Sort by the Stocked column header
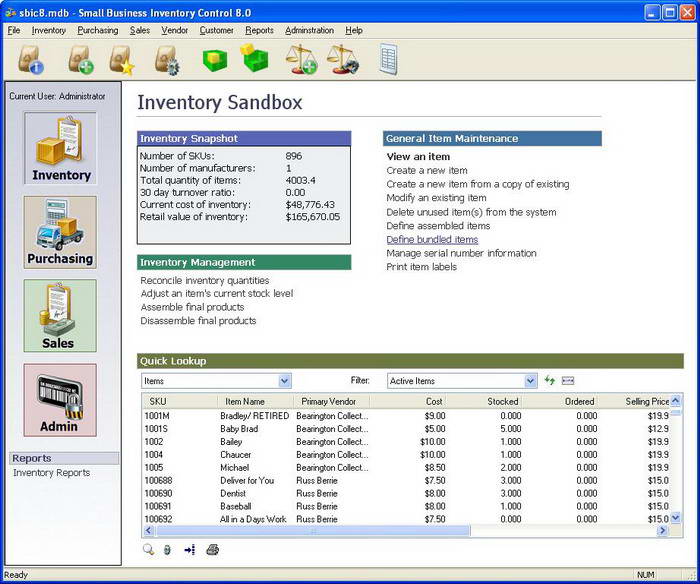The image size is (700, 584). click(x=484, y=401)
